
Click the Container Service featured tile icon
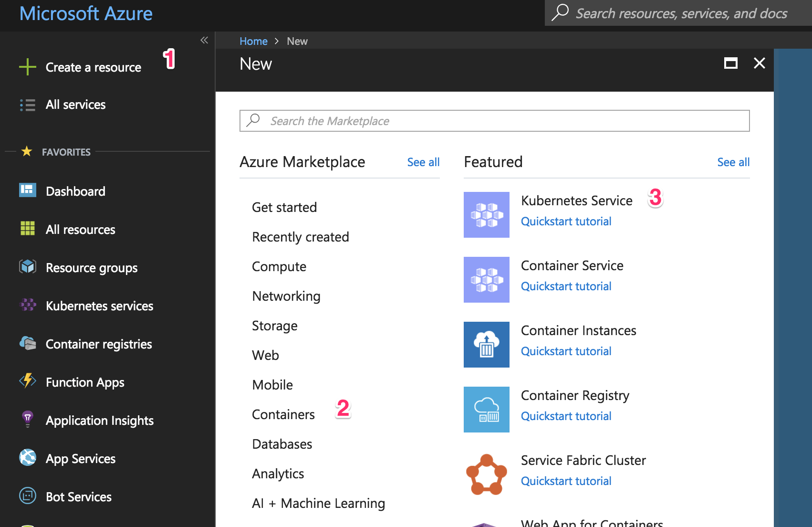tap(487, 280)
